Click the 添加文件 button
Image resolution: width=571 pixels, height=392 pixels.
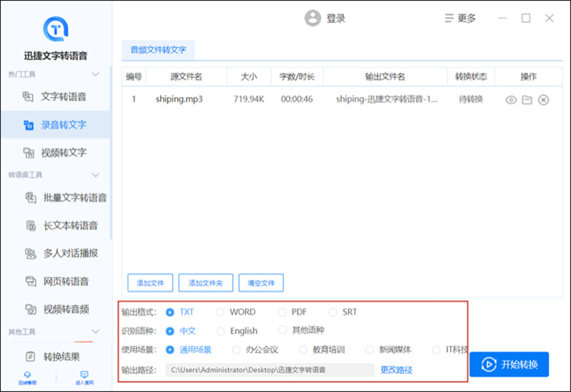[x=151, y=283]
